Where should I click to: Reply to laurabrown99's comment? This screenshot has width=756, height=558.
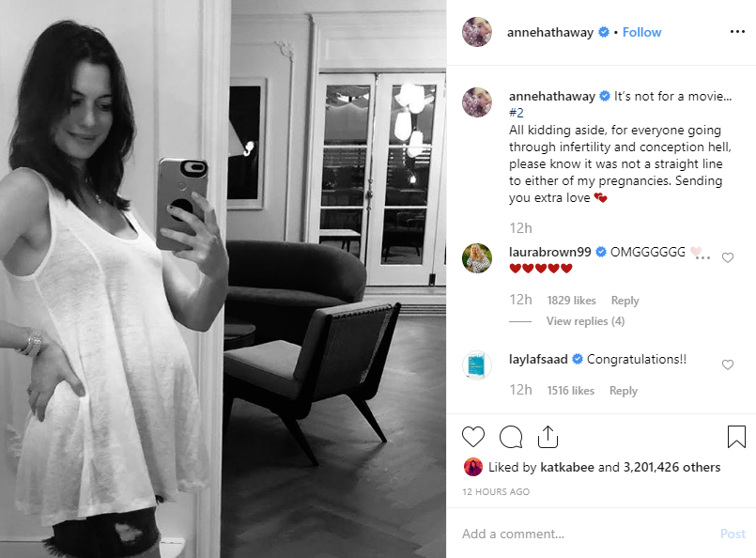pyautogui.click(x=625, y=301)
